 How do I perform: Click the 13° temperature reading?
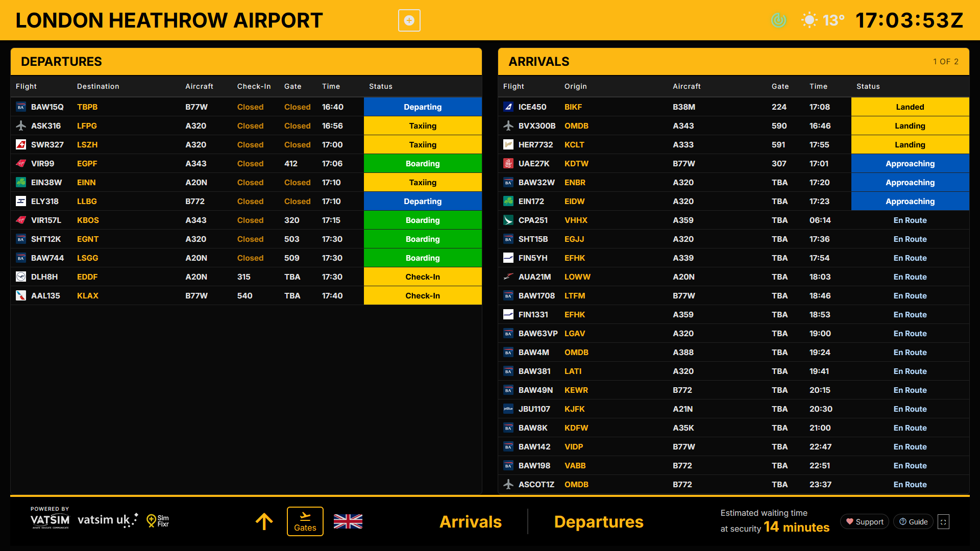834,20
